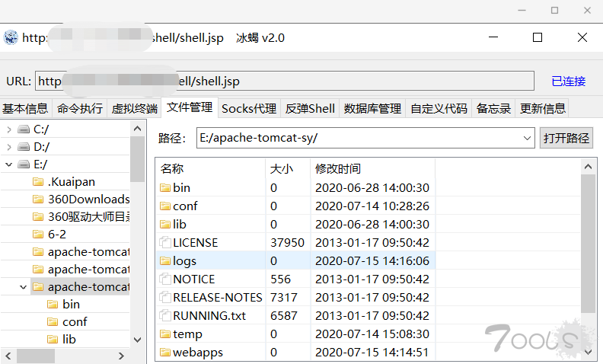Select the LICENSE file icon

[x=165, y=243]
